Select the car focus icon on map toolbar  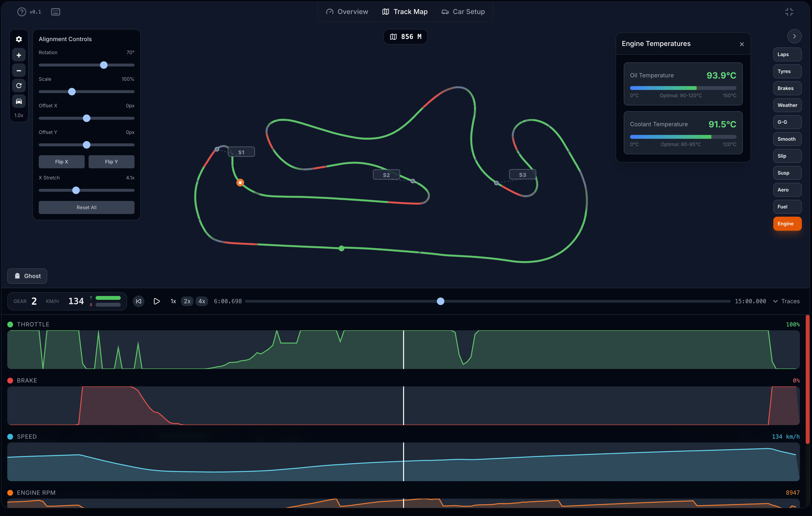[19, 101]
